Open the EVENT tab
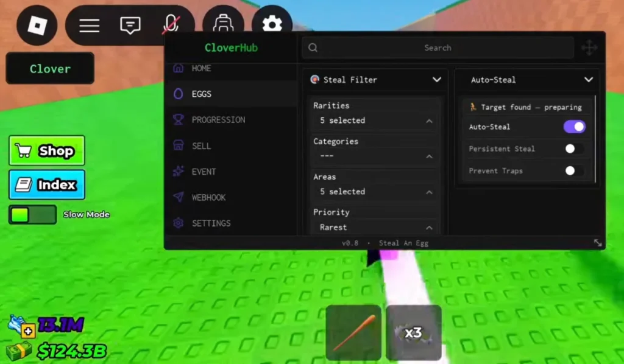Image resolution: width=624 pixels, height=364 pixels. (231, 171)
